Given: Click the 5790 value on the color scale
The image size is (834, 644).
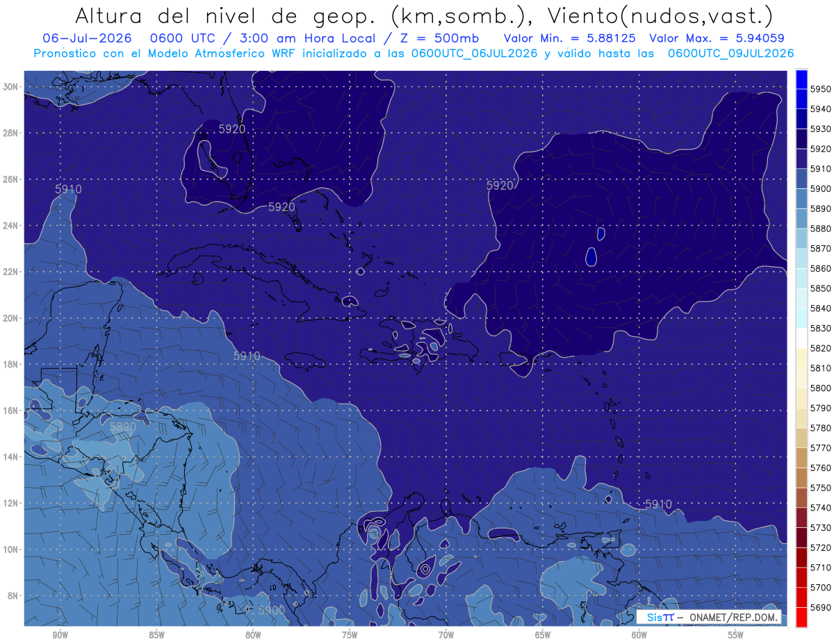Looking at the screenshot, I should 820,408.
